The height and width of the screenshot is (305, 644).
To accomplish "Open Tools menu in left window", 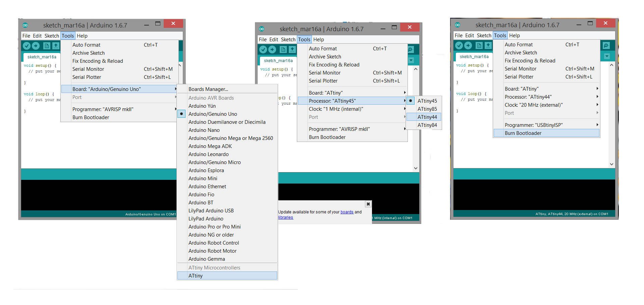I will [x=68, y=36].
